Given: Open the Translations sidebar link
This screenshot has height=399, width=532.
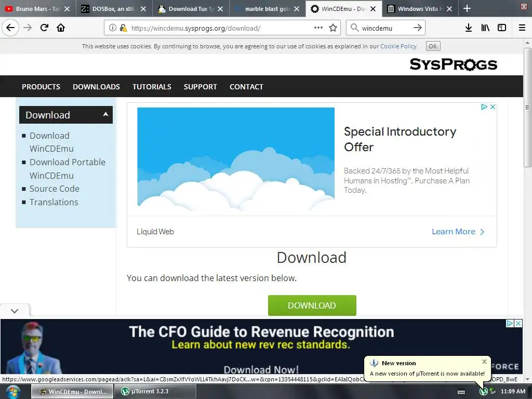Looking at the screenshot, I should point(54,202).
